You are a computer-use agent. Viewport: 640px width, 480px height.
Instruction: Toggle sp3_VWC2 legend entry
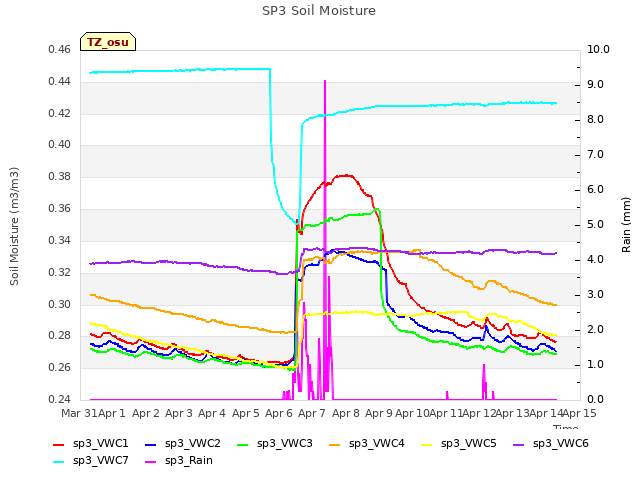(183, 444)
